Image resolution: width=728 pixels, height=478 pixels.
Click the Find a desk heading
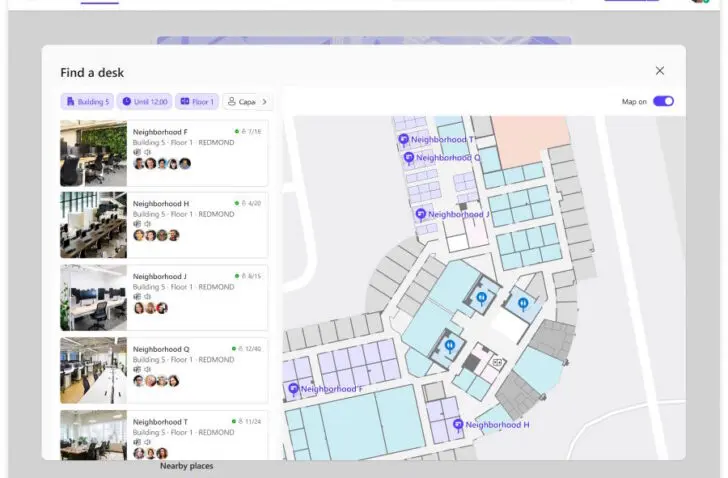pyautogui.click(x=92, y=72)
